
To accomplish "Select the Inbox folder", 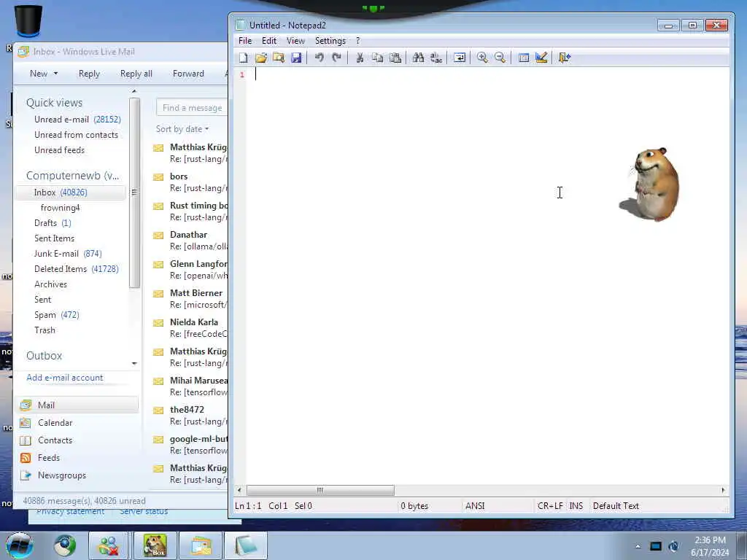I will point(71,192).
